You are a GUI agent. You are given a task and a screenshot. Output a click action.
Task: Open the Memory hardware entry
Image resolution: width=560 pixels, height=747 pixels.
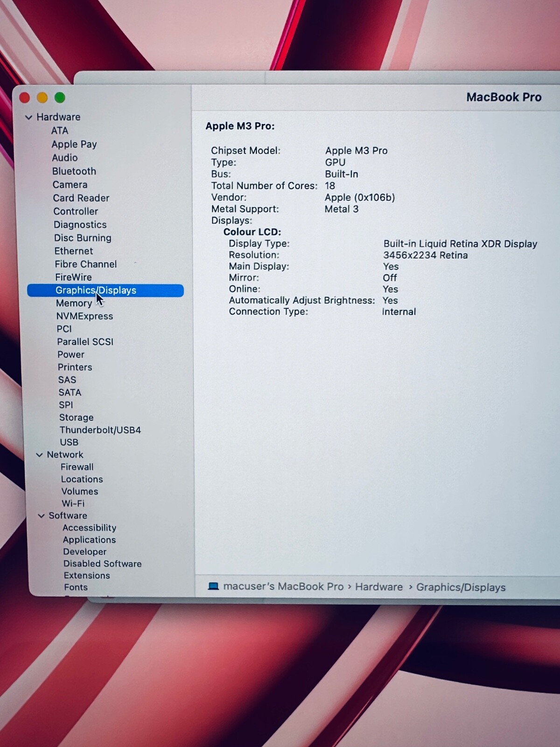(x=74, y=303)
